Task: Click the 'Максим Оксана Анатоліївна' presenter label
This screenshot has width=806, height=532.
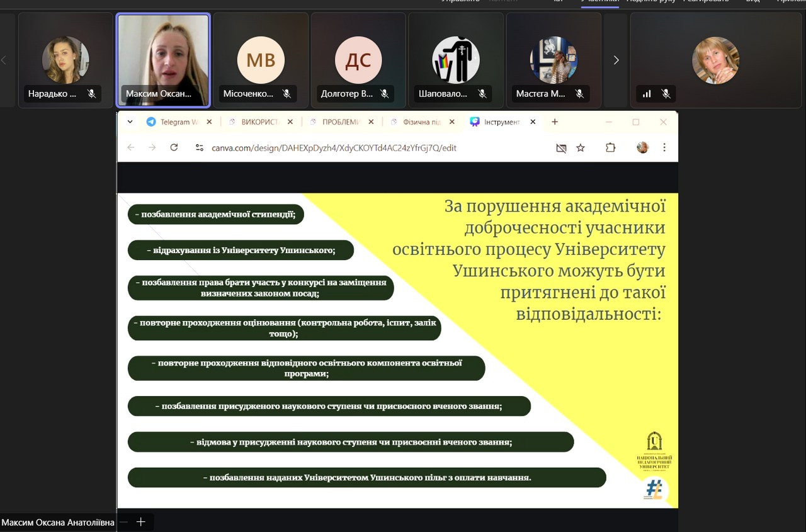Action: (58, 523)
